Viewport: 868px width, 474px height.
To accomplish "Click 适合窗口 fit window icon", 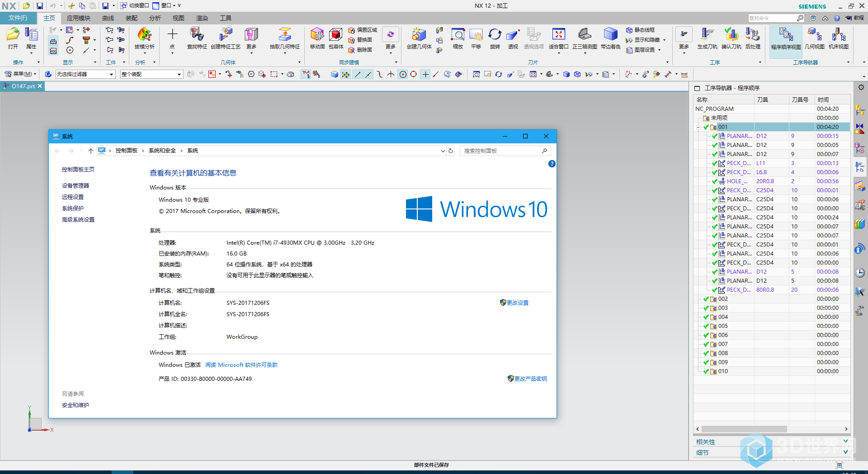I will tap(558, 38).
